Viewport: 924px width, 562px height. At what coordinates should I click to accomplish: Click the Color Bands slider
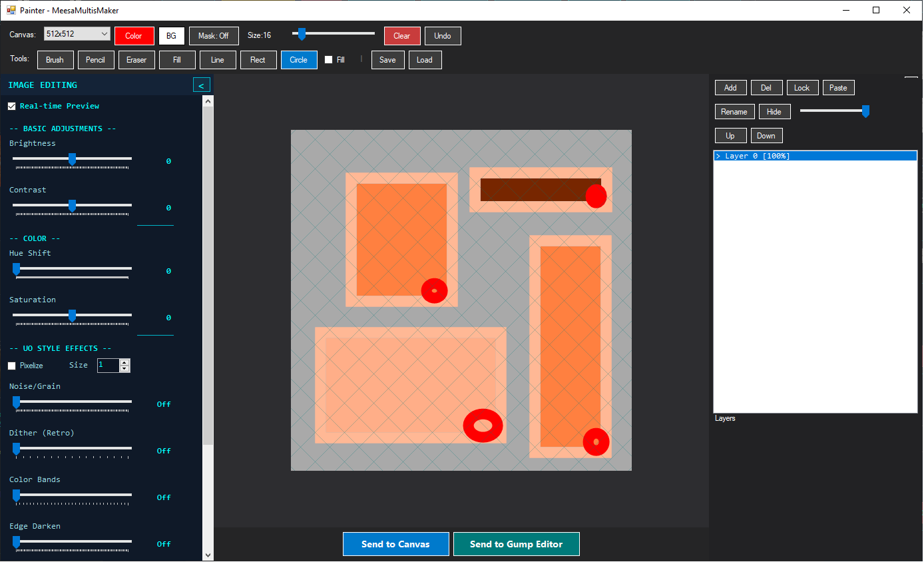point(72,495)
